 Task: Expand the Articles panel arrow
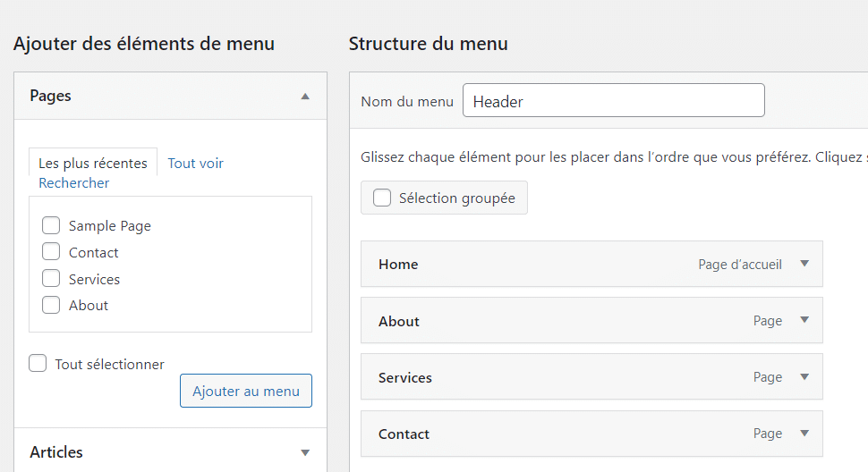[x=305, y=452]
